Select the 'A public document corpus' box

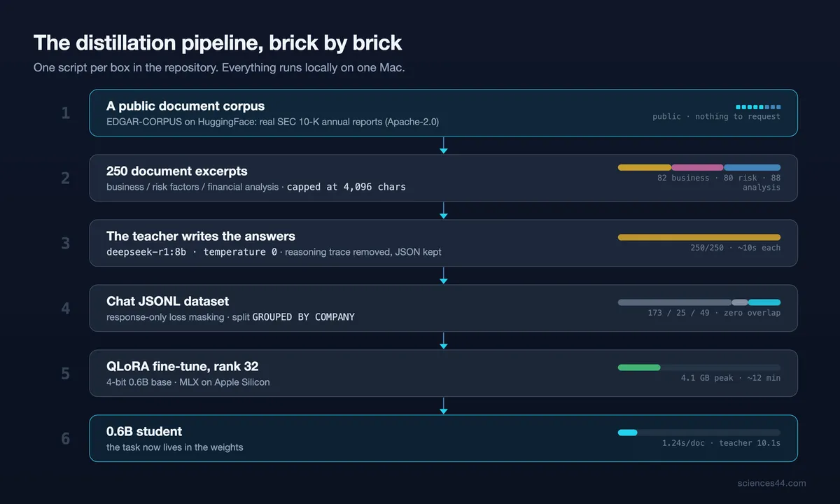[444, 113]
